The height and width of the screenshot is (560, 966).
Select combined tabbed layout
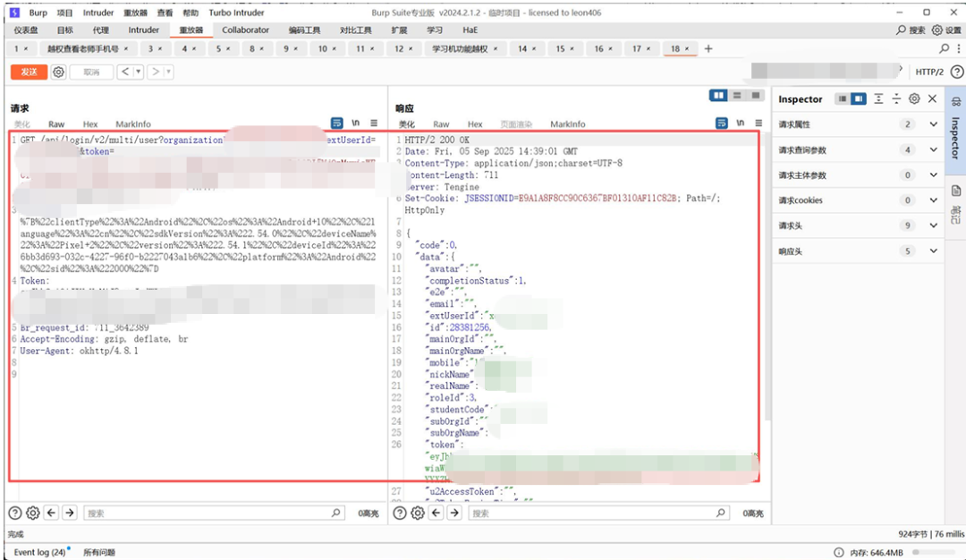pyautogui.click(x=755, y=96)
